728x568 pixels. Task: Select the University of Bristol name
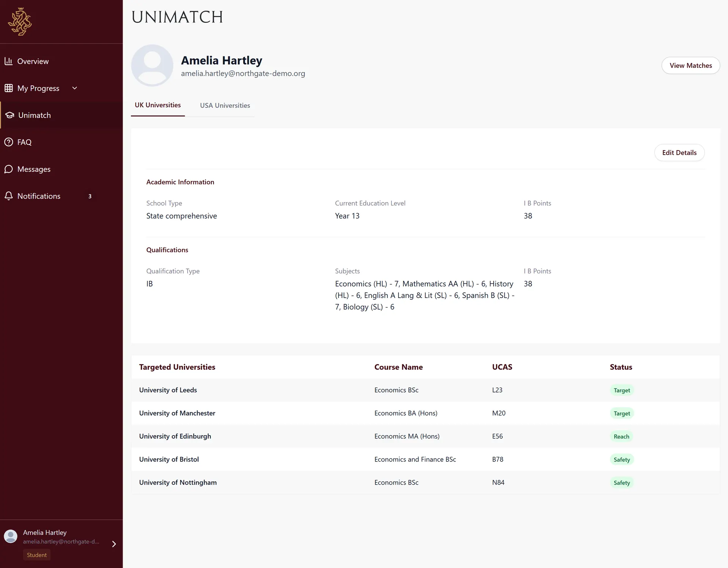tap(169, 459)
